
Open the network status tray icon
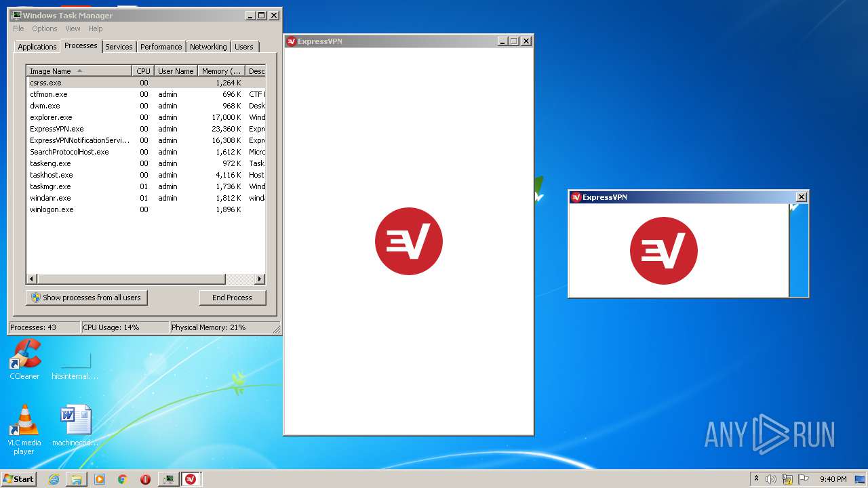(x=787, y=479)
